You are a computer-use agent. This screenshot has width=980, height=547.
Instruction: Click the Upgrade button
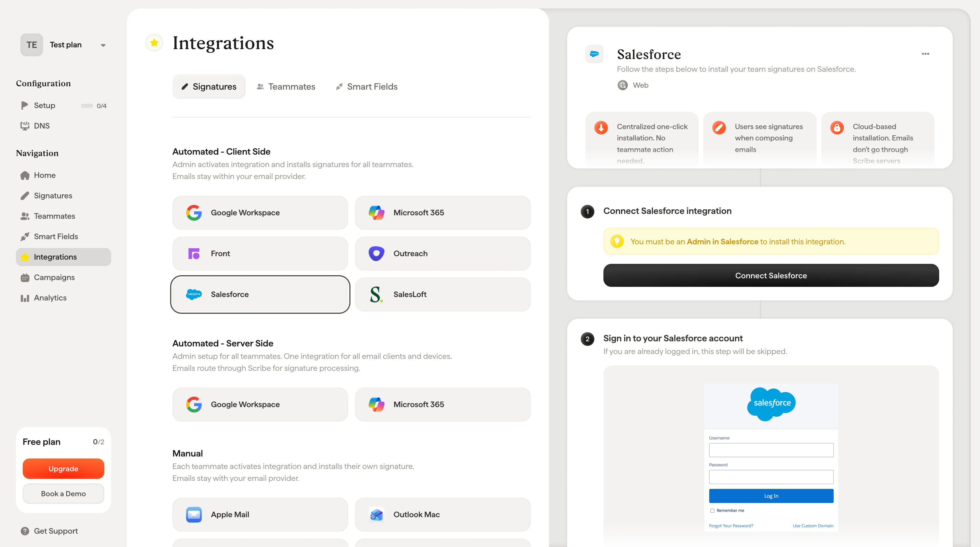pyautogui.click(x=63, y=469)
